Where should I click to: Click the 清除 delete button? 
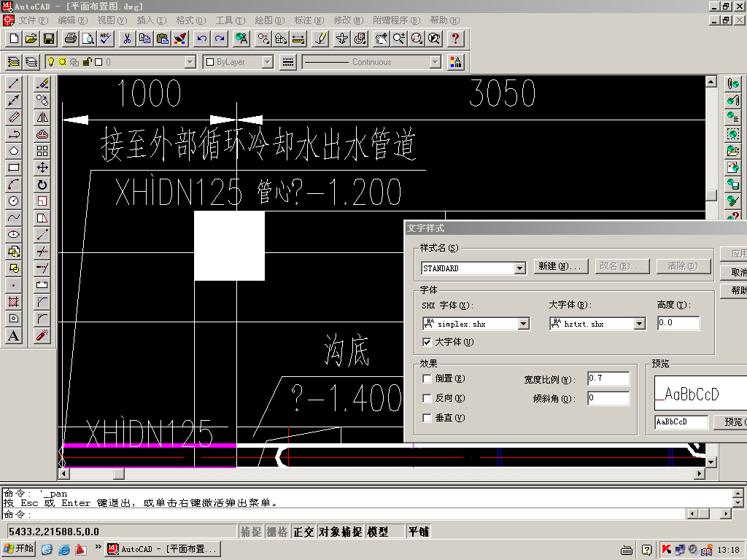(683, 266)
